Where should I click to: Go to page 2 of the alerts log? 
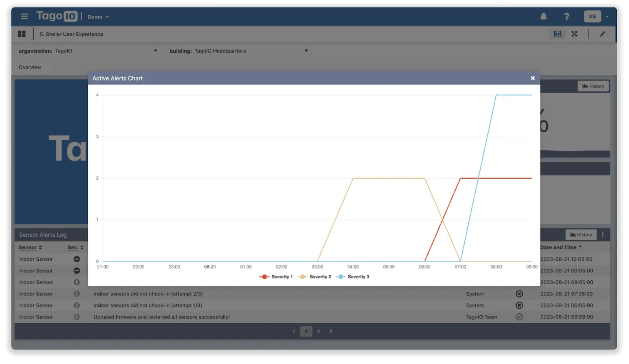[x=318, y=331]
